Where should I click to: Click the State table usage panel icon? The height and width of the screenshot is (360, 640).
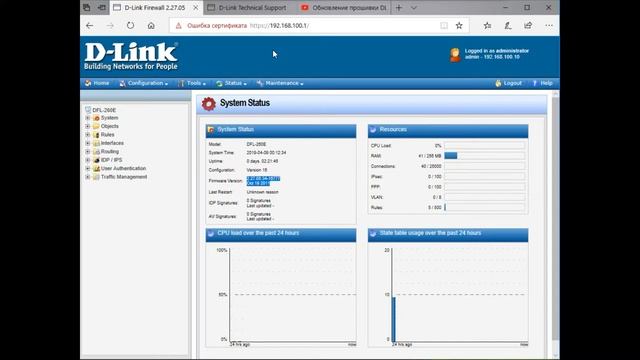(373, 233)
